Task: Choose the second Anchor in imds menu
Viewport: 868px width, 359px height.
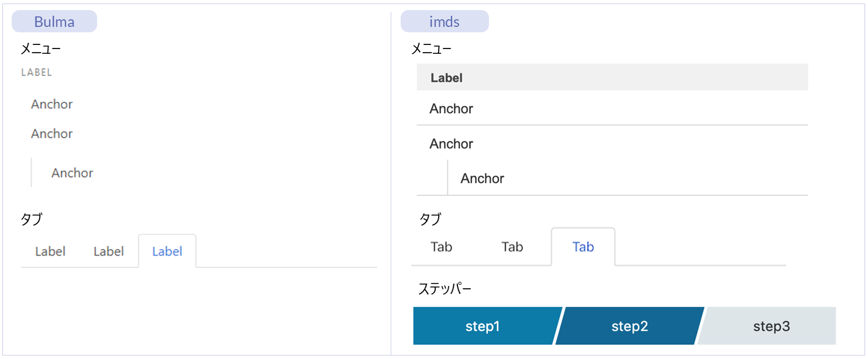Action: [x=452, y=144]
